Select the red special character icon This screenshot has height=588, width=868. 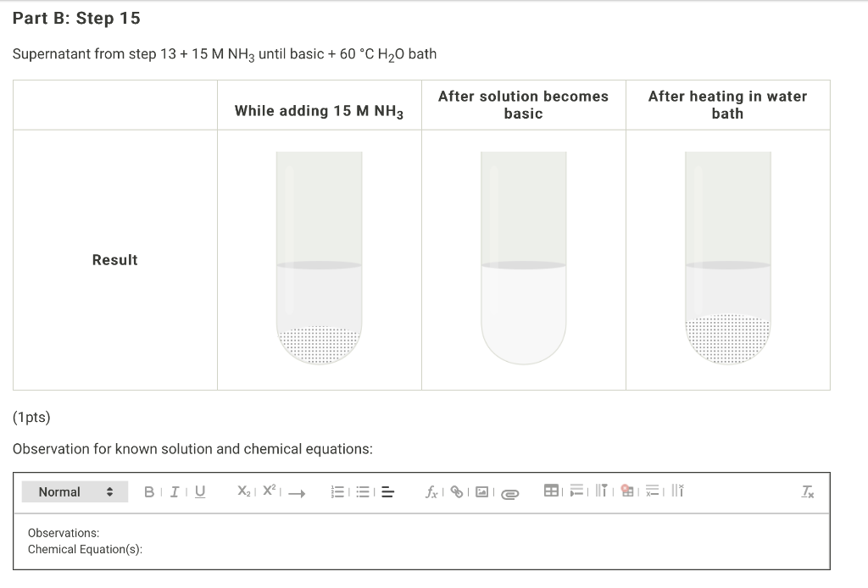(x=626, y=491)
